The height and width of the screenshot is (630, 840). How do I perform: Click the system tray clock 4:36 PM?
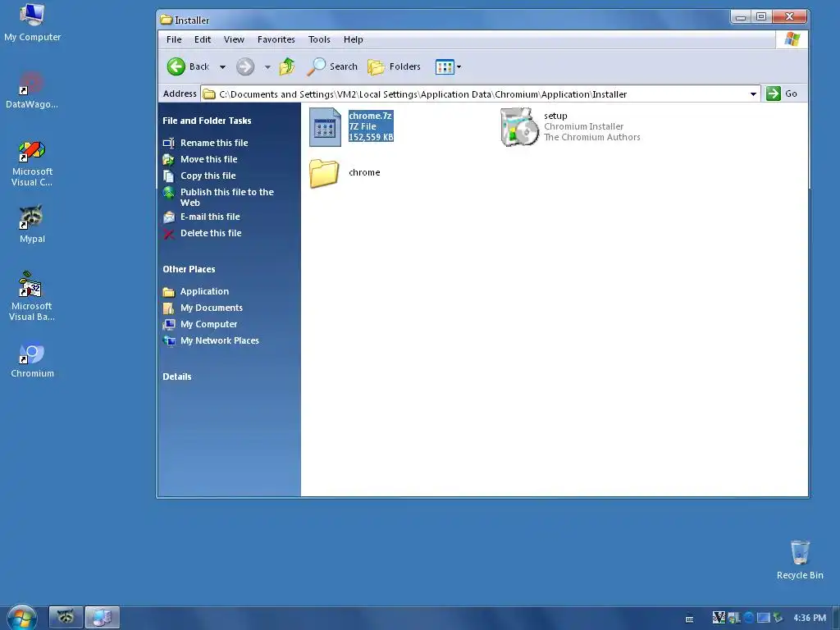[x=810, y=619]
